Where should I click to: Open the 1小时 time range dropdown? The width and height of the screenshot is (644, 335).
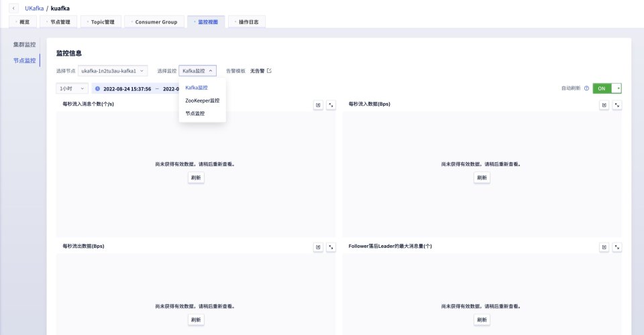pos(72,88)
